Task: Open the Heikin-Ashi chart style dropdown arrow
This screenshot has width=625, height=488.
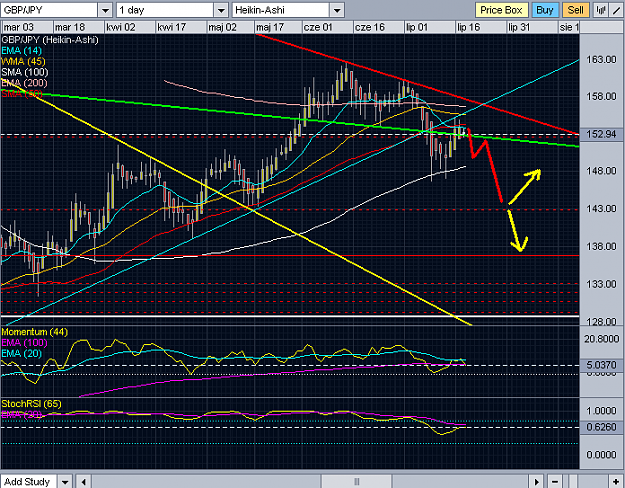Action: tap(337, 10)
